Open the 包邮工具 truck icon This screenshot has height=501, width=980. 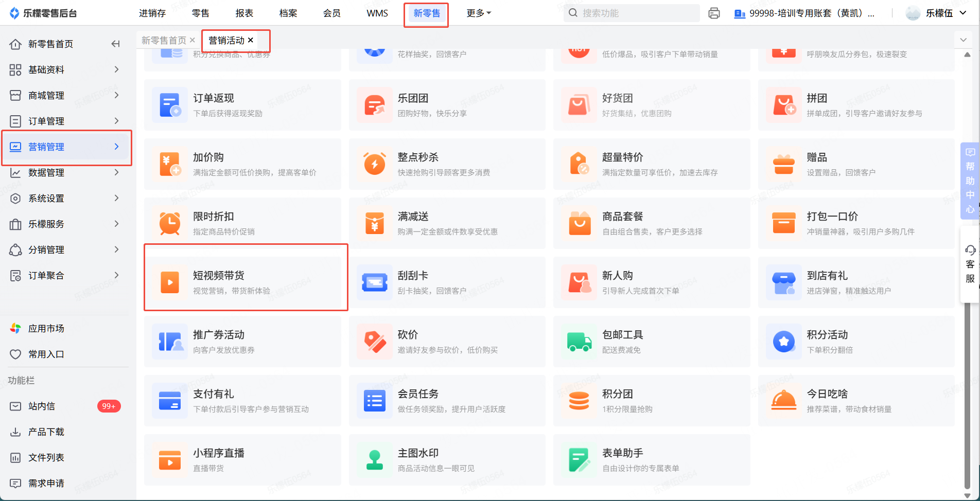[579, 342]
